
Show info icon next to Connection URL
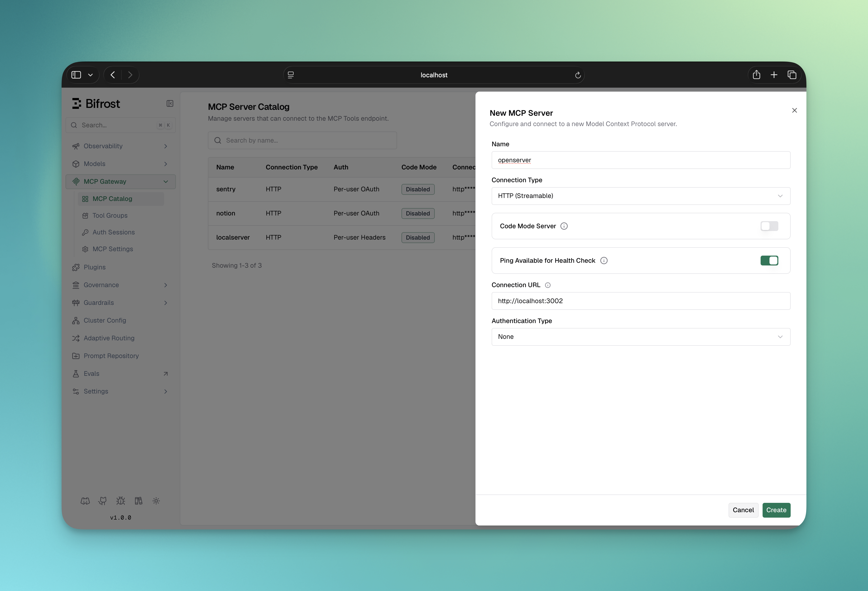tap(548, 285)
